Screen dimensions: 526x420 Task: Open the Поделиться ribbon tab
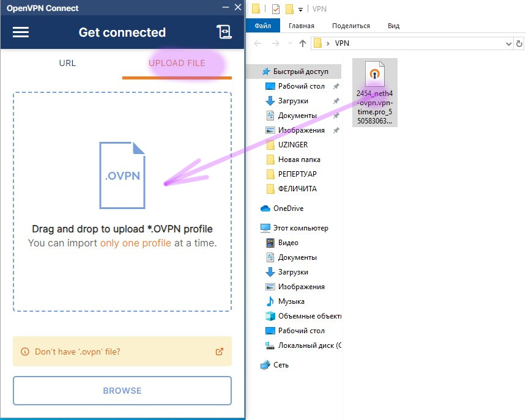pyautogui.click(x=351, y=26)
